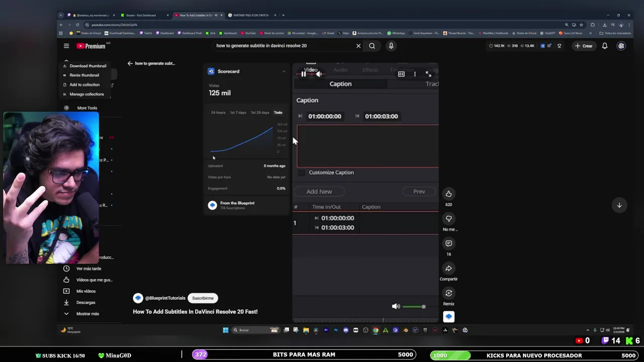The image size is (644, 362).
Task: Open browser downloads icon
Action: (x=605, y=25)
